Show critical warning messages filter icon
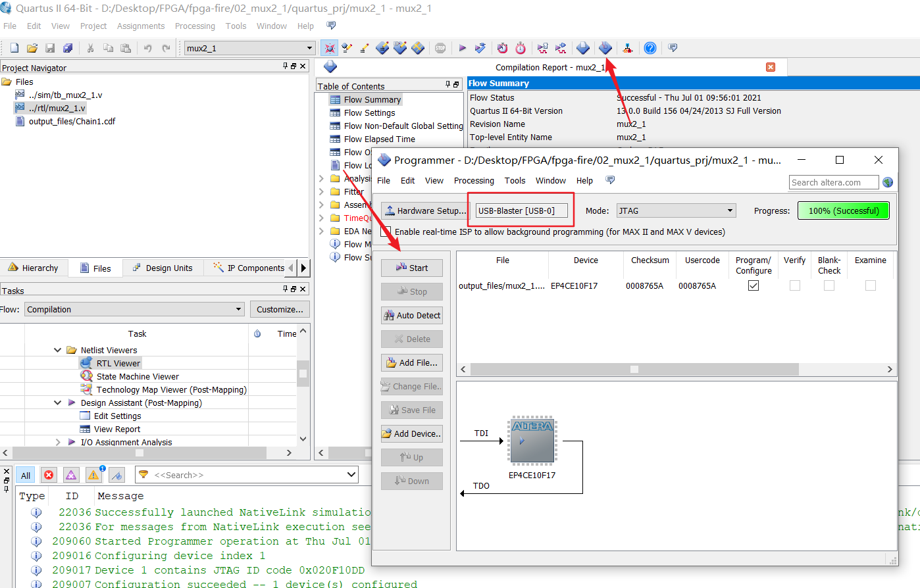This screenshot has width=920, height=588. 71,475
